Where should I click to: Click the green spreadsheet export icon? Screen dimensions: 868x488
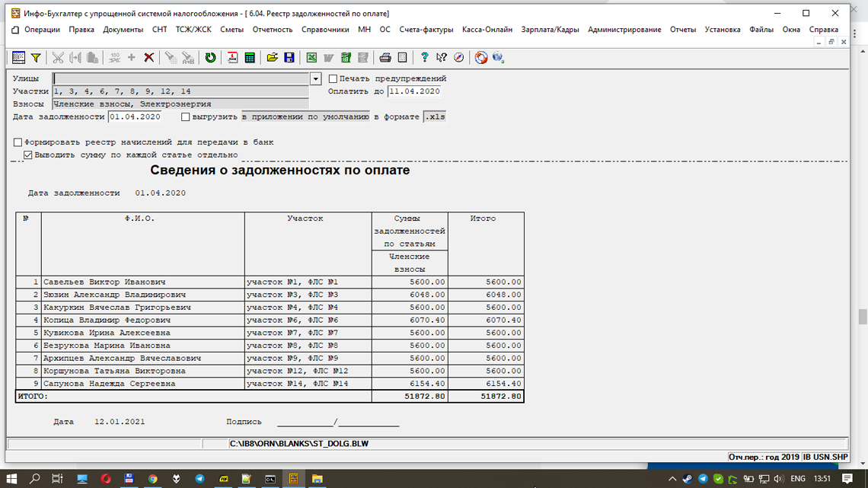click(x=346, y=58)
